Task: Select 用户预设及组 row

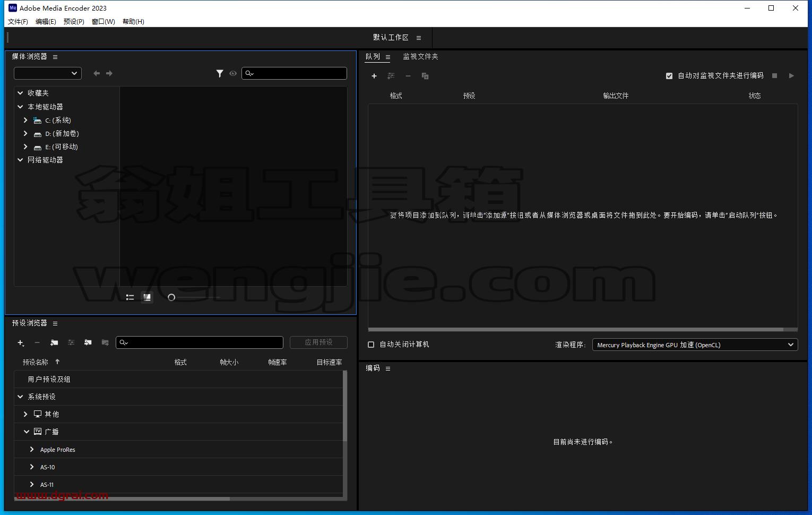Action: tap(178, 379)
